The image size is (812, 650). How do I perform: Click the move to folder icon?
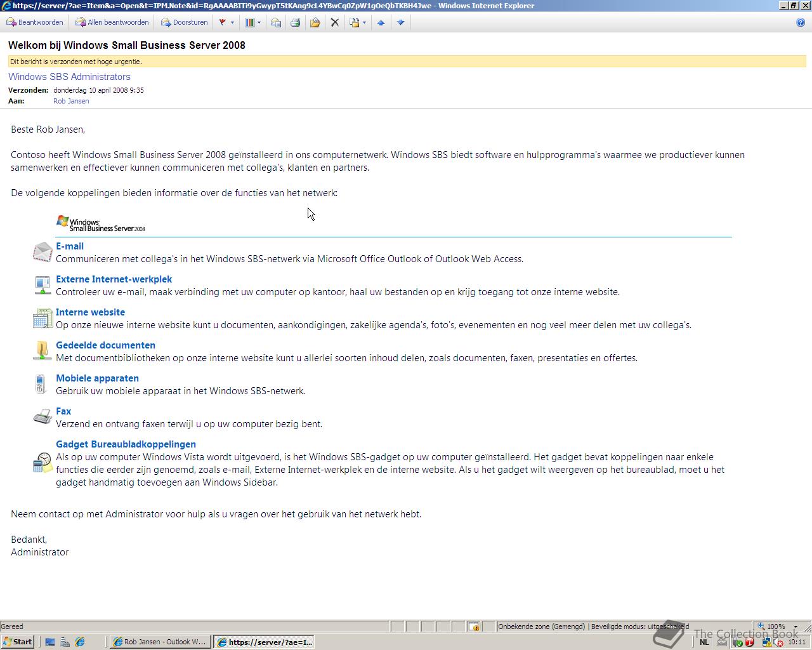click(315, 22)
